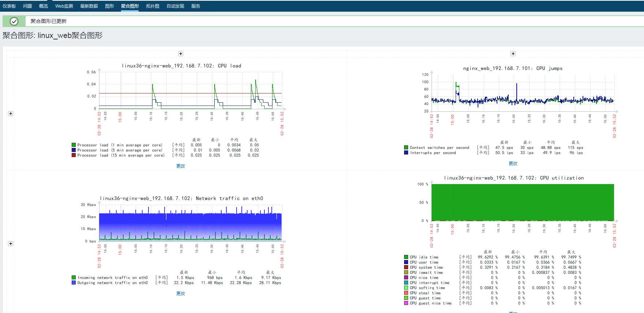The width and height of the screenshot is (644, 313).
Task: Click the green CPU idle time swatch
Action: [x=406, y=257]
